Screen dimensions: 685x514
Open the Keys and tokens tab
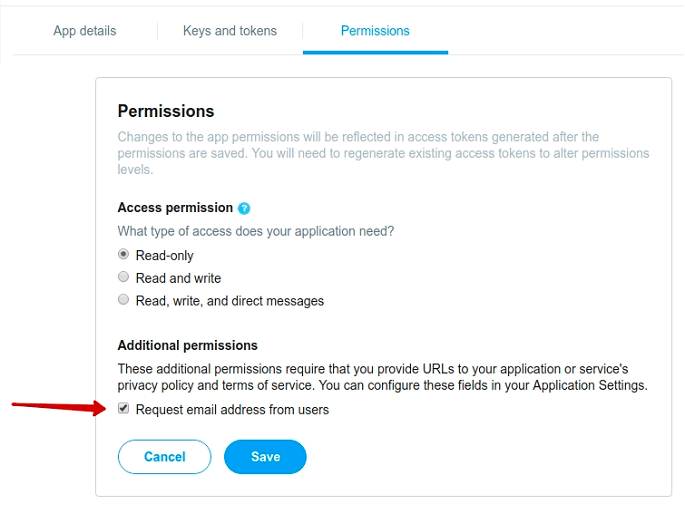click(230, 31)
